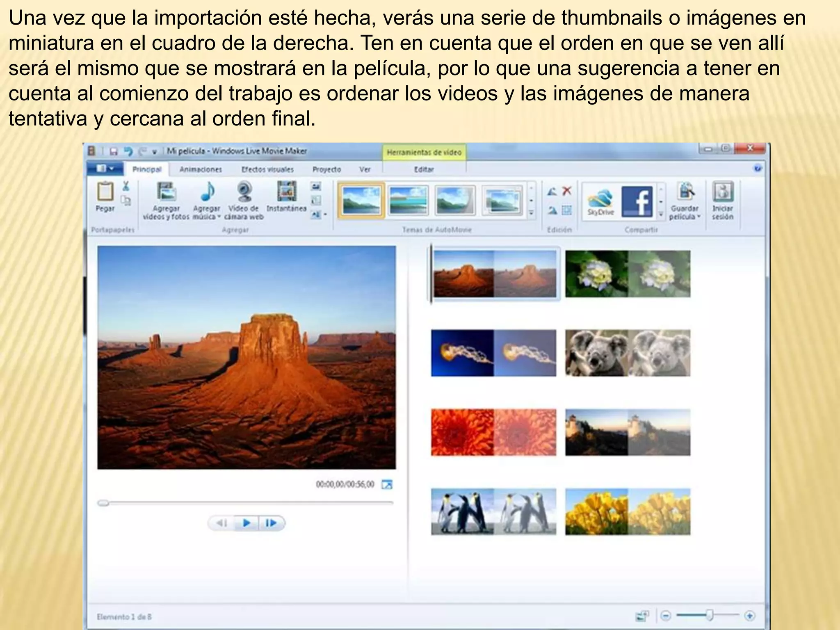This screenshot has height=630, width=840.
Task: Click the Copy icon under scissors
Action: tap(126, 201)
